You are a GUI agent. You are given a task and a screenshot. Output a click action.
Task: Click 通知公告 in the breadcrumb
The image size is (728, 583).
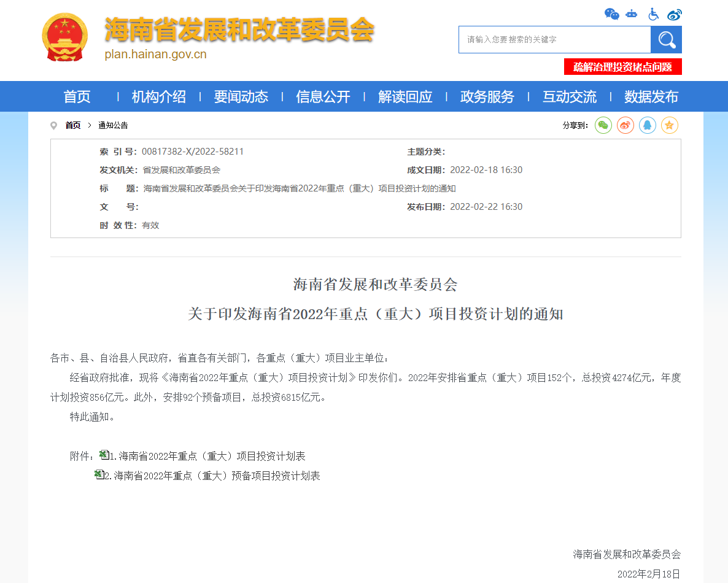[113, 125]
